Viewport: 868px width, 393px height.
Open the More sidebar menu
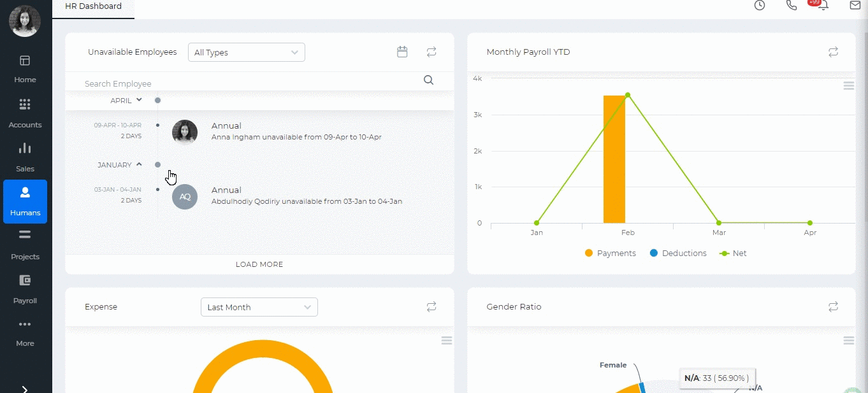(25, 332)
